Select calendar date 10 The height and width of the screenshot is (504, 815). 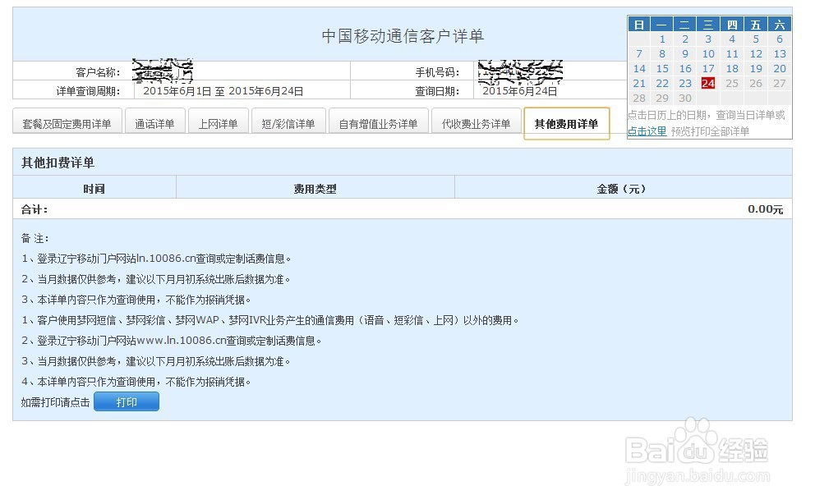coord(708,54)
